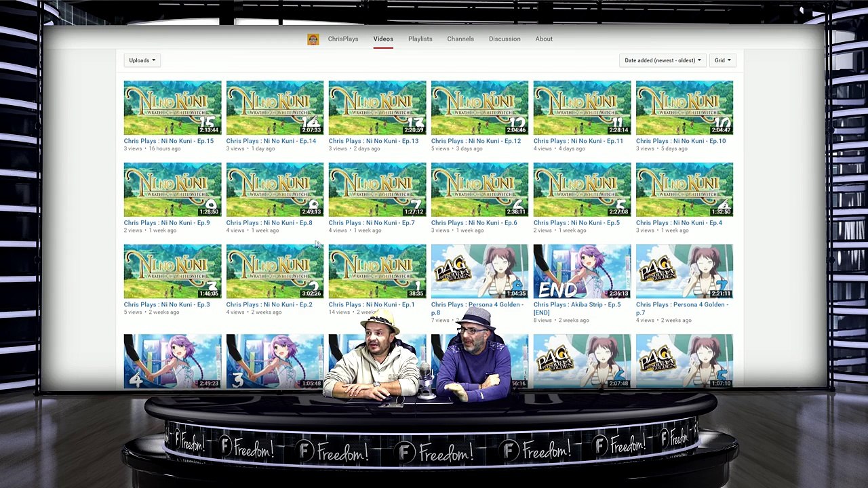Open the Date added sort dropdown
This screenshot has width=868, height=488.
coord(663,60)
